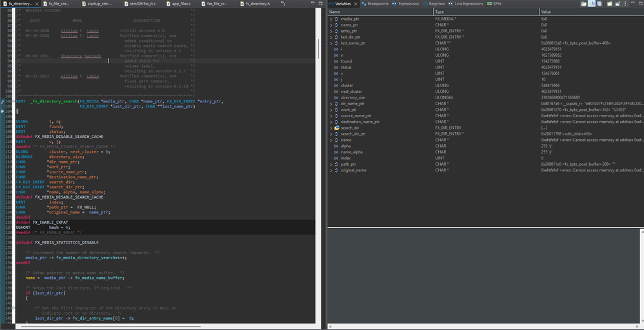Select the alpha variable row
Image resolution: width=644 pixels, height=330 pixels.
(486, 146)
